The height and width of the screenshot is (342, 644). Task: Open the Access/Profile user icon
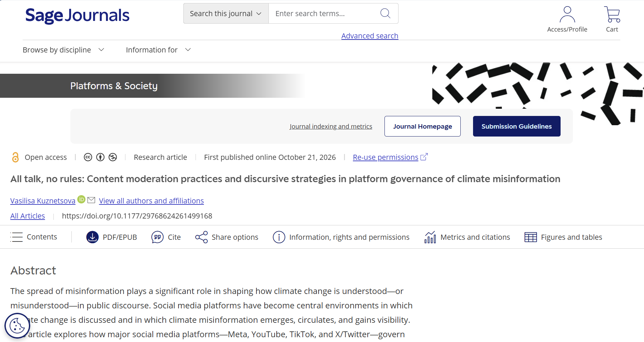(x=567, y=14)
